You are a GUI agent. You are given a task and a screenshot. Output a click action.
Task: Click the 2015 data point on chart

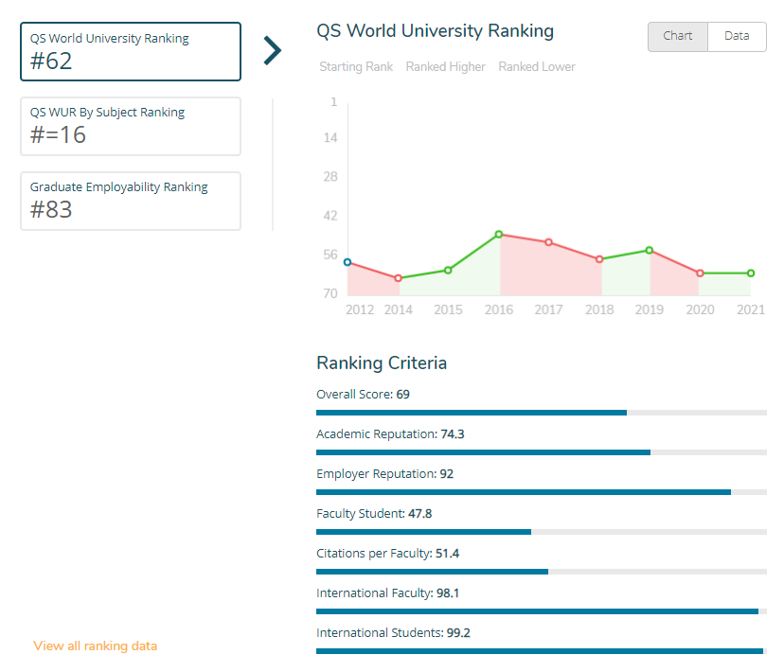click(x=448, y=271)
